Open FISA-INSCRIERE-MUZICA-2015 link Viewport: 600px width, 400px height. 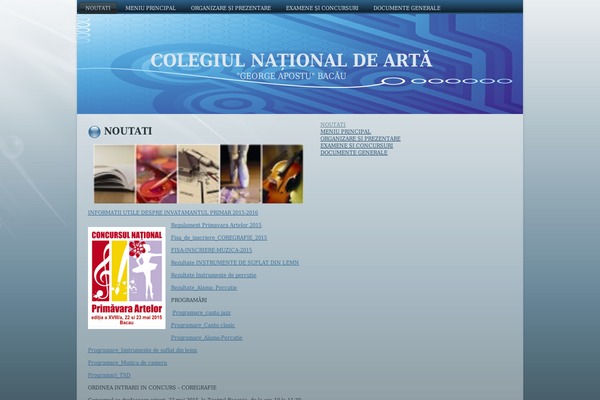211,250
